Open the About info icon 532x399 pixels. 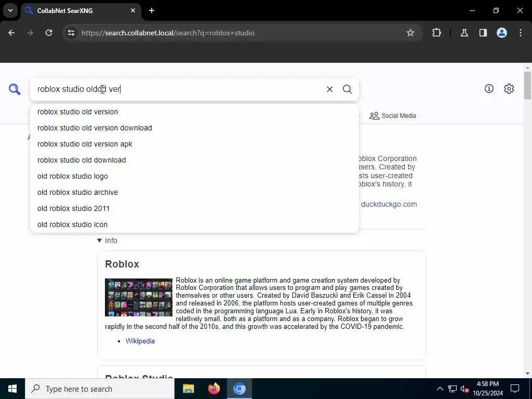489,88
